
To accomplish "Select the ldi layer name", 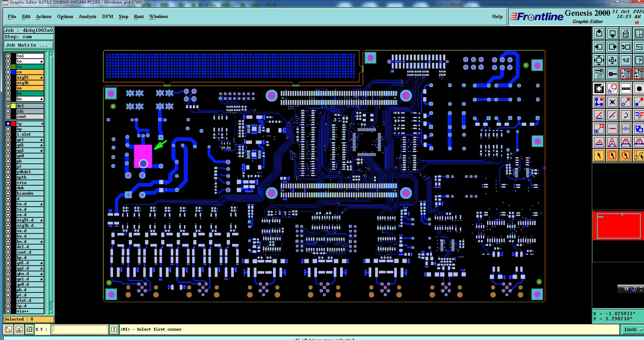I will (x=30, y=111).
